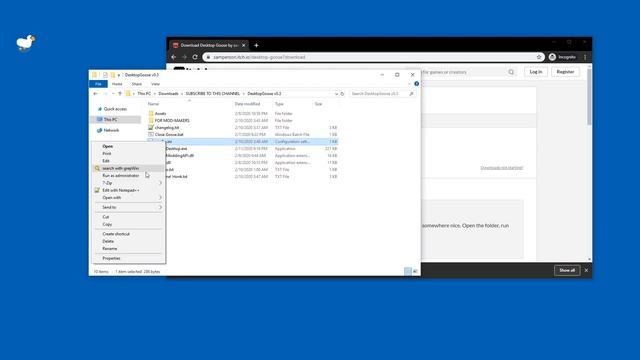
Task: Open the Share ribbon tab
Action: pos(137,84)
